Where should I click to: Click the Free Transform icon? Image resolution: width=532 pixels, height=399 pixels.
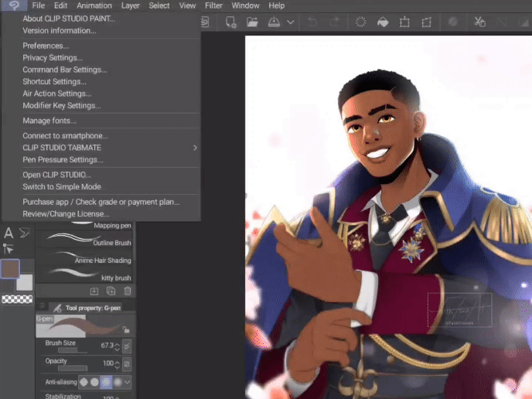pos(427,22)
